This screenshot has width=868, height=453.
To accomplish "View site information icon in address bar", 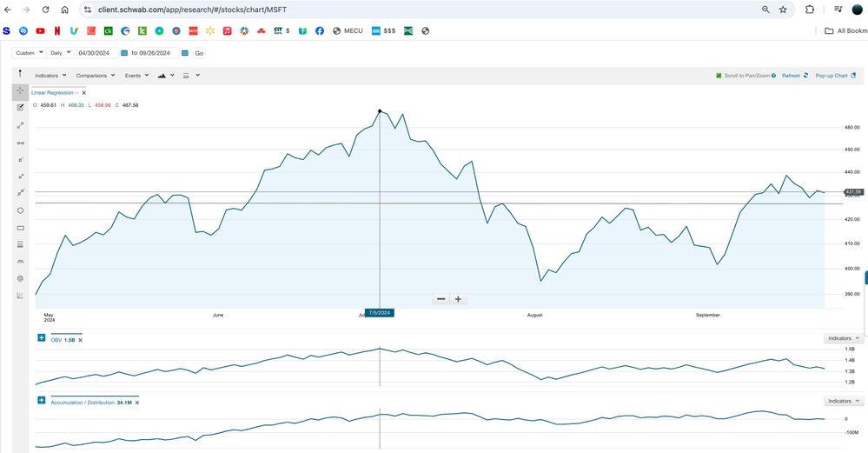I will pyautogui.click(x=88, y=10).
